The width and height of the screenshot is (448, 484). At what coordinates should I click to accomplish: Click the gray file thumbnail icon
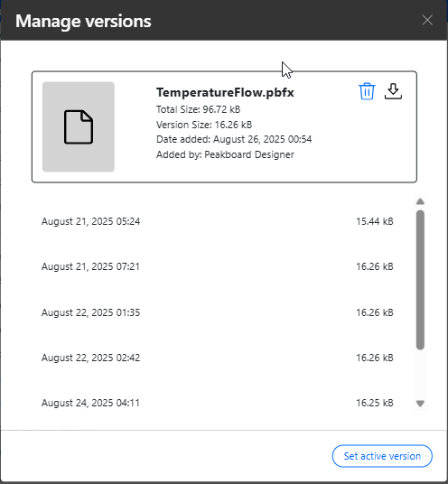pos(79,126)
